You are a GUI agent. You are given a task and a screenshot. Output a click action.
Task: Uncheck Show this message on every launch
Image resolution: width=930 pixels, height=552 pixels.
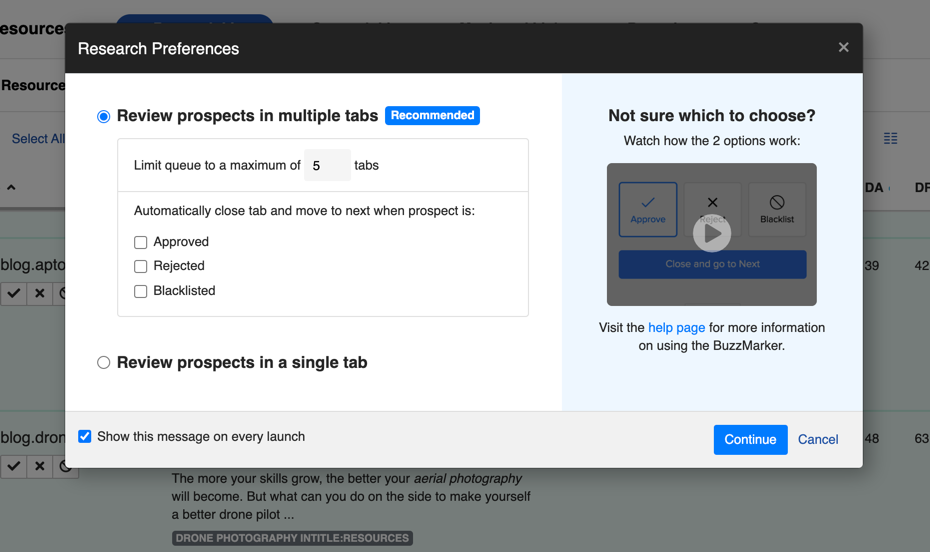pos(85,437)
